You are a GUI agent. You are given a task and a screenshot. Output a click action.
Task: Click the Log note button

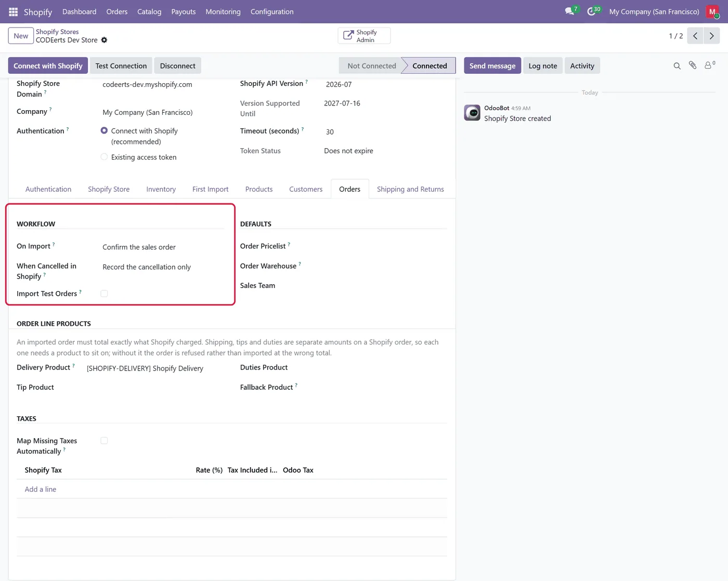tap(543, 65)
